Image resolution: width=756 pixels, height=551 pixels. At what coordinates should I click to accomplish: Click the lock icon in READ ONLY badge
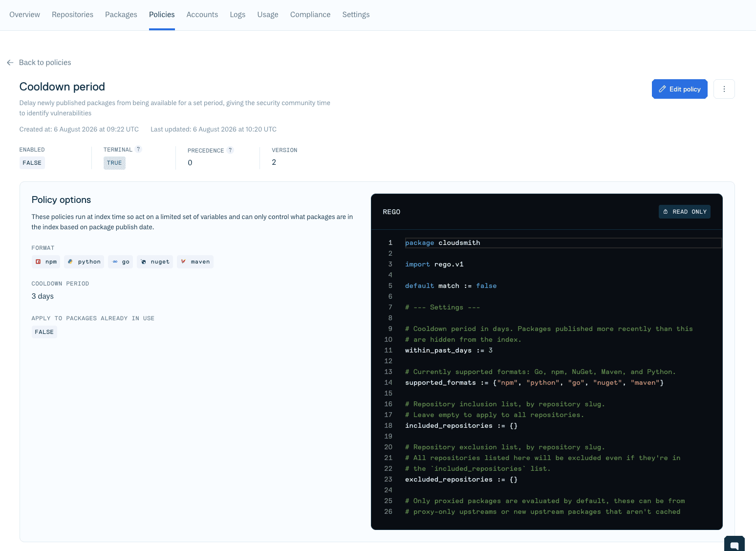click(665, 212)
